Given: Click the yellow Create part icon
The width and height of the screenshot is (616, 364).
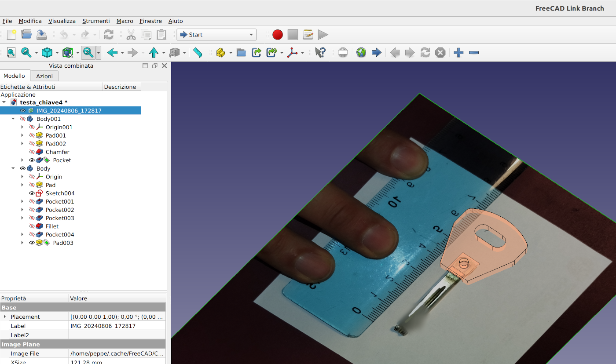Looking at the screenshot, I should tap(221, 53).
